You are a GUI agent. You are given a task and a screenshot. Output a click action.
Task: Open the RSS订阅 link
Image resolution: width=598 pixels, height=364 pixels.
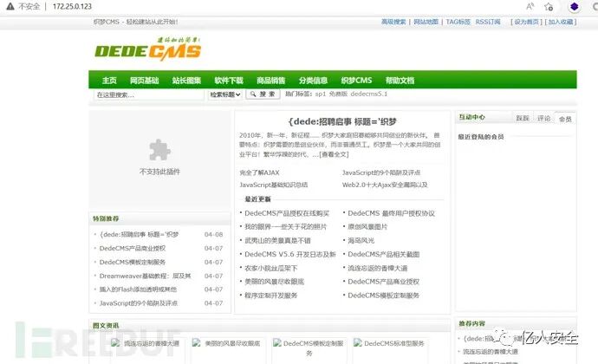click(488, 22)
